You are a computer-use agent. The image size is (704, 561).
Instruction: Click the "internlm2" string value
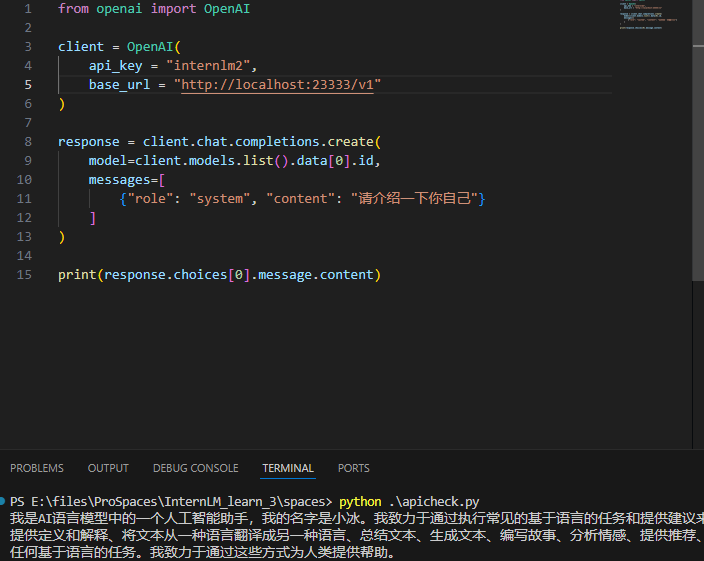208,66
